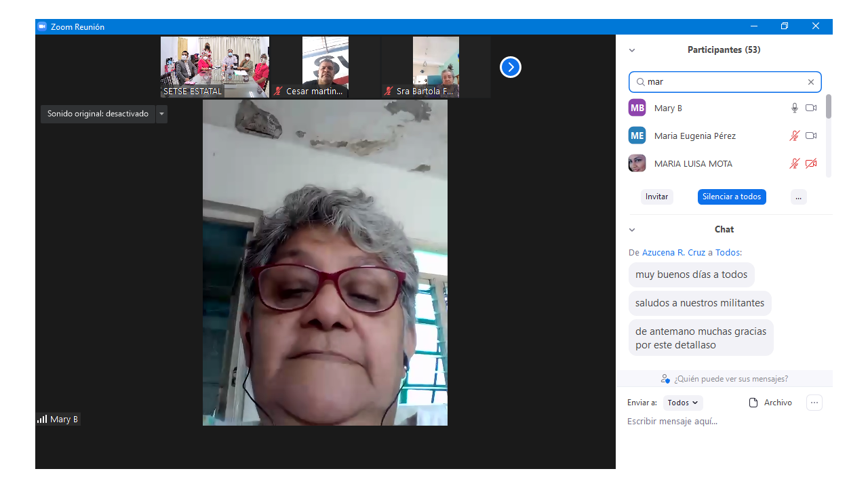This screenshot has width=868, height=488.
Task: Click the Invitar button
Action: [656, 197]
